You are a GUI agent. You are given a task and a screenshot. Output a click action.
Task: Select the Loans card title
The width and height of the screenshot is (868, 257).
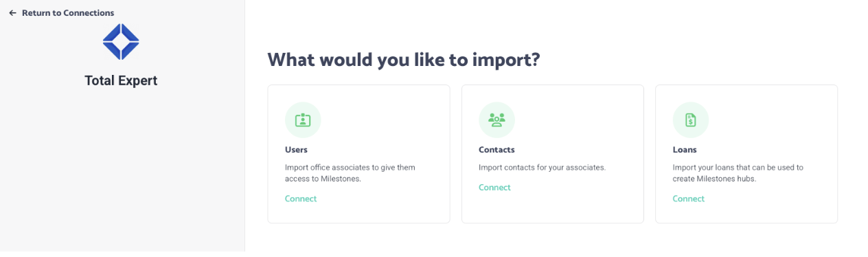click(x=685, y=150)
